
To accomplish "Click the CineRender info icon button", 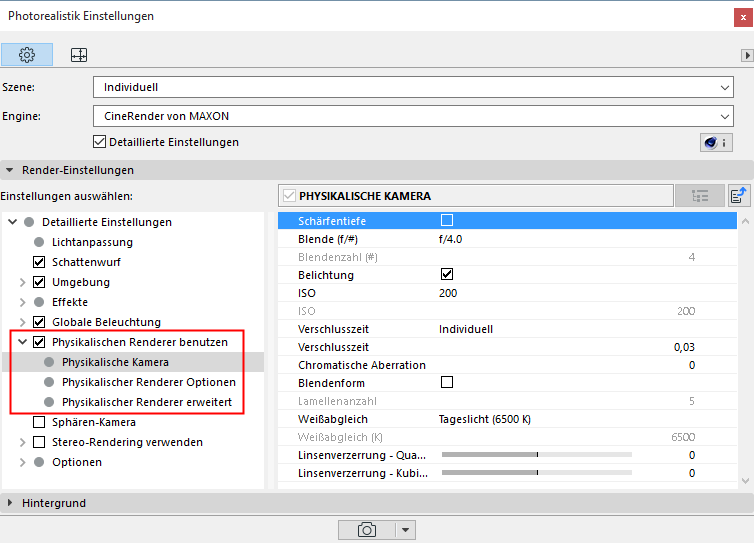I will (716, 143).
